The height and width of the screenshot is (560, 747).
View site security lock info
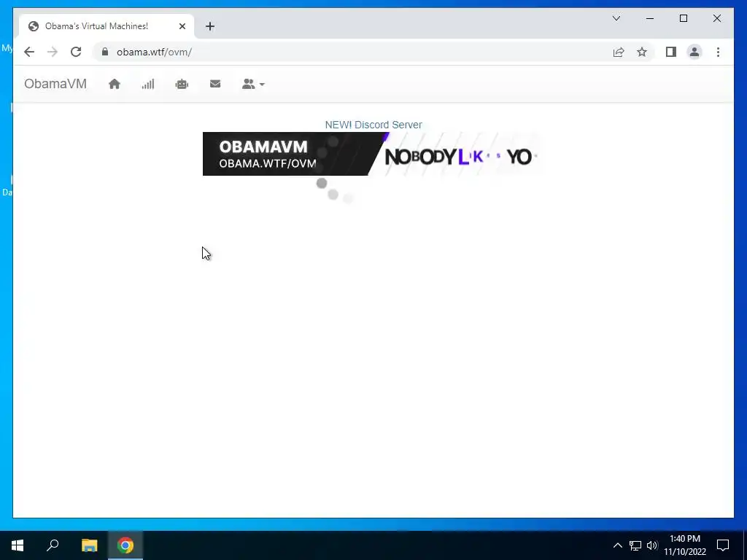point(105,52)
